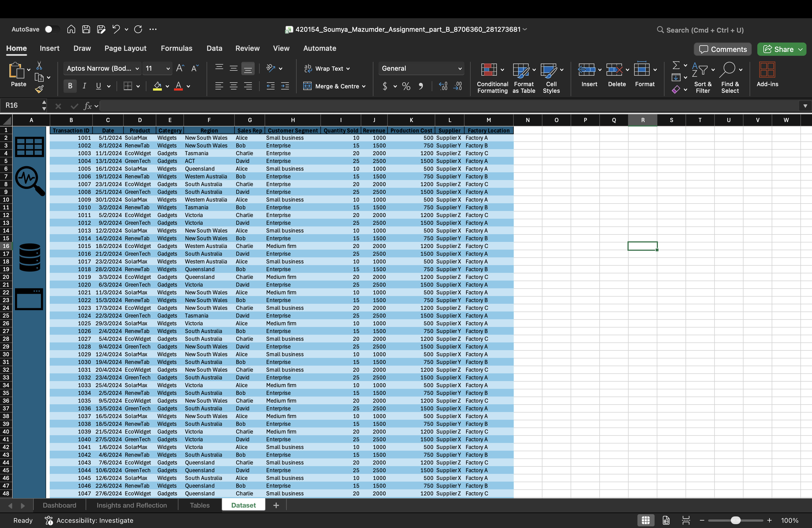Decrease font size with small A icon
The height and width of the screenshot is (528, 812).
click(195, 68)
